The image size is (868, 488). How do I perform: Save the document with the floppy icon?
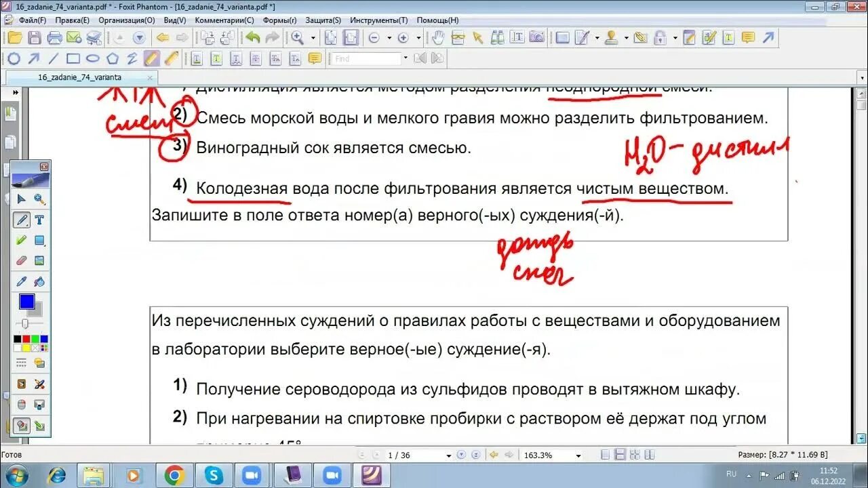tap(34, 38)
